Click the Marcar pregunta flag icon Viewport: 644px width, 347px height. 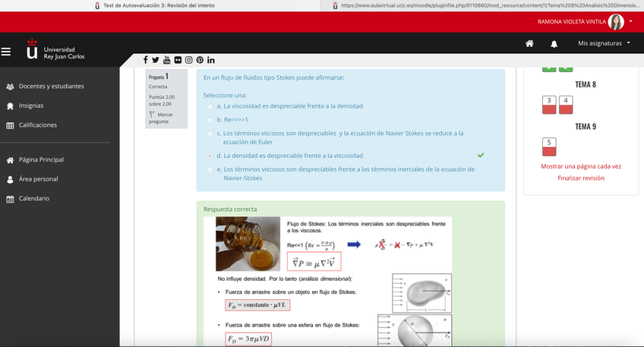pyautogui.click(x=152, y=115)
